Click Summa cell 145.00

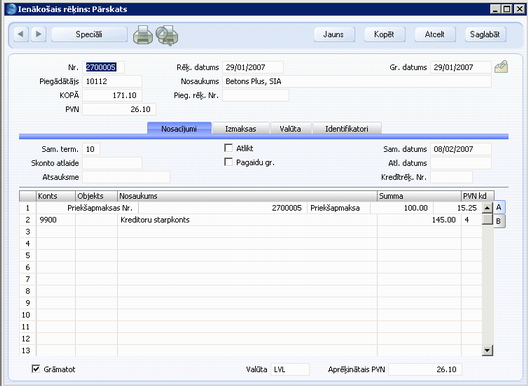[419, 220]
